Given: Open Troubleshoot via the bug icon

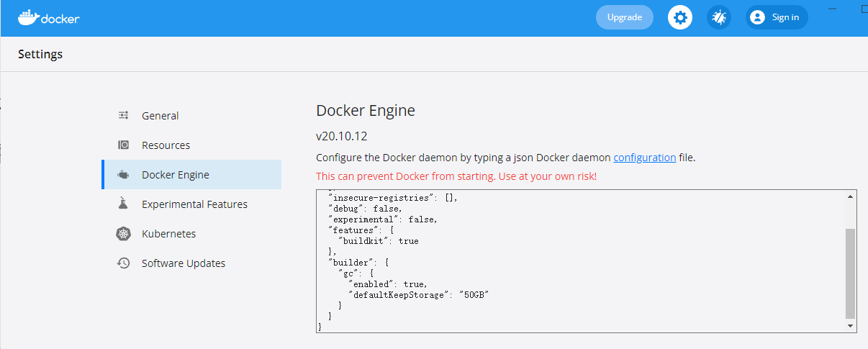Looking at the screenshot, I should [718, 17].
